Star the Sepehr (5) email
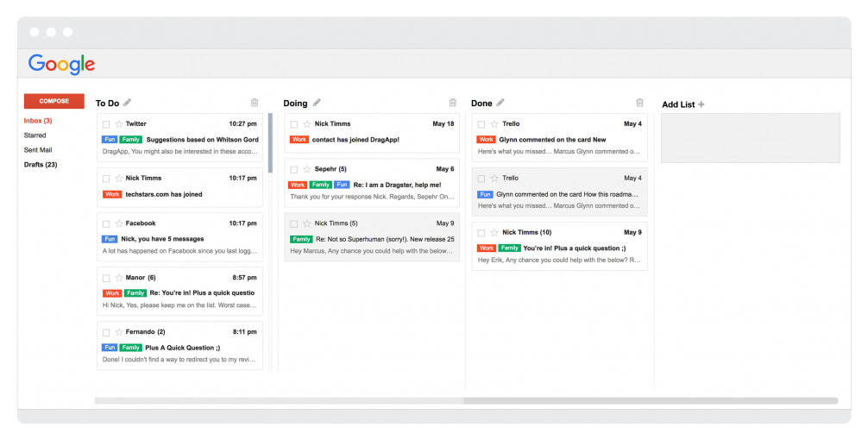Viewport: 868px width, 440px height. click(306, 170)
